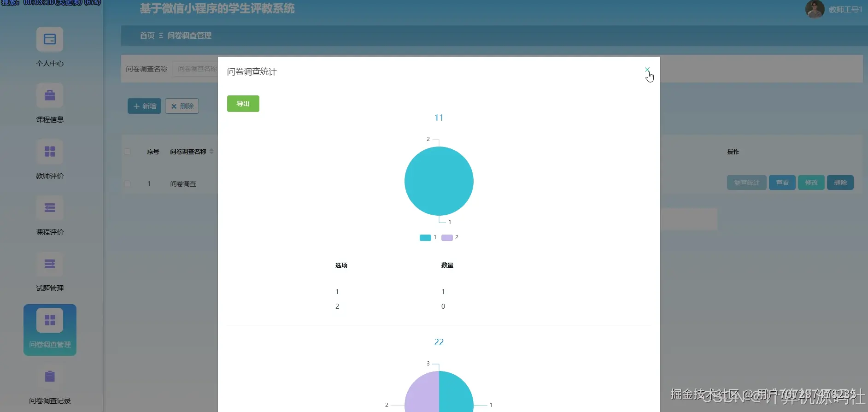Click 调查统计 button in row 1
Screen dimensions: 868x412
[x=746, y=182]
